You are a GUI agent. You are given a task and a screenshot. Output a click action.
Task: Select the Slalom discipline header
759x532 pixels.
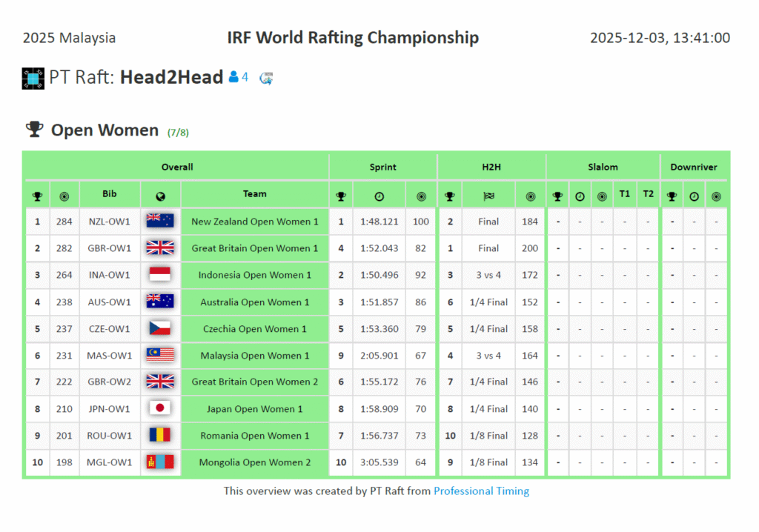(x=603, y=167)
